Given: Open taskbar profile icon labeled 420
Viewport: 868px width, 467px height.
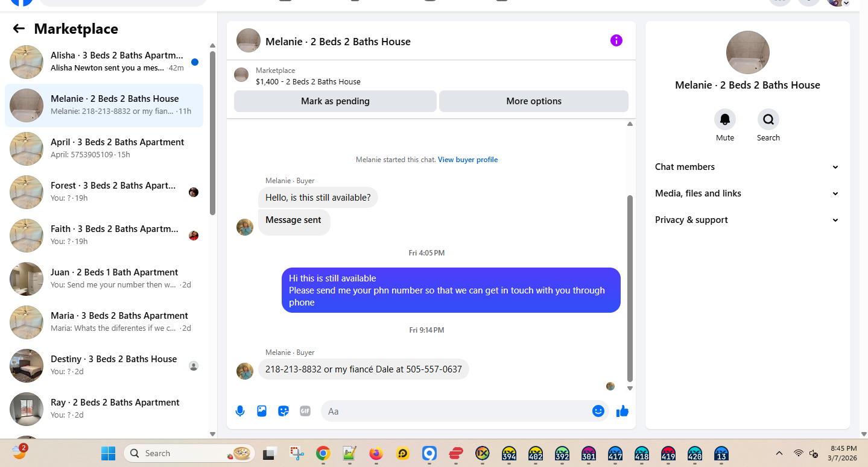Looking at the screenshot, I should [x=695, y=453].
